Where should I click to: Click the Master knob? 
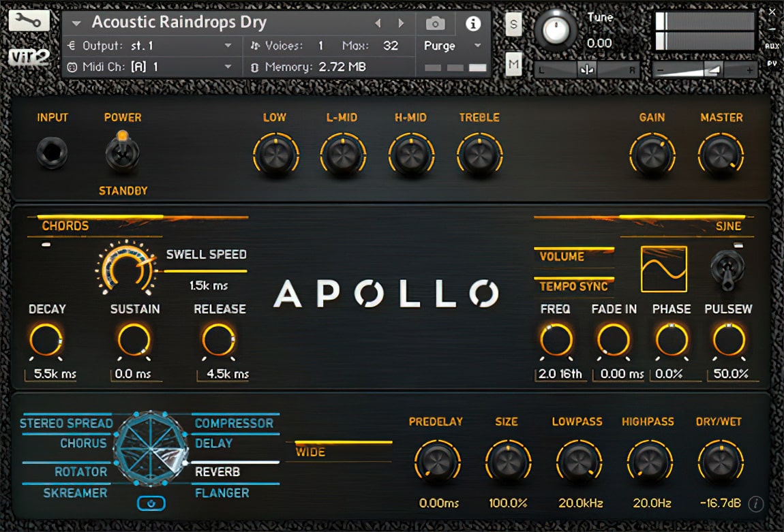(x=721, y=155)
